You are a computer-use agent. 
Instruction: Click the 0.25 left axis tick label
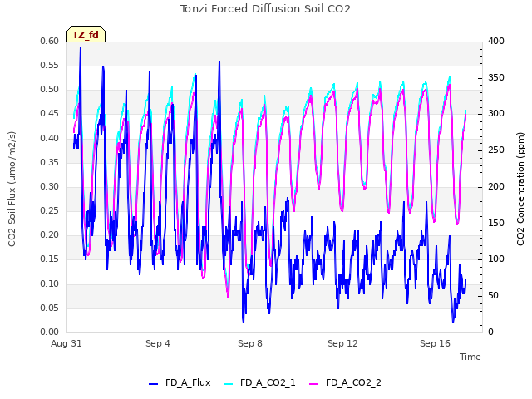(x=50, y=210)
